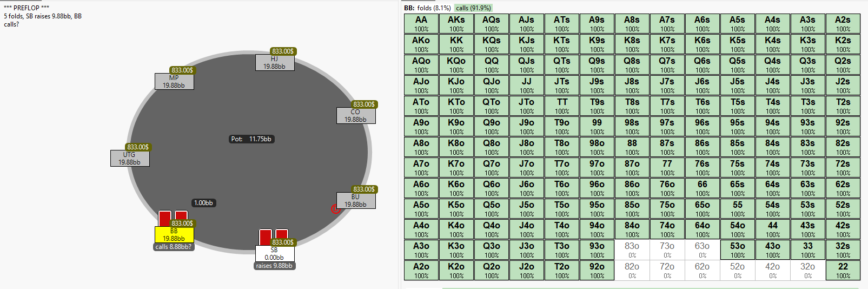This screenshot has width=868, height=289.
Task: Click the 1.00bb bet chip label
Action: 203,203
